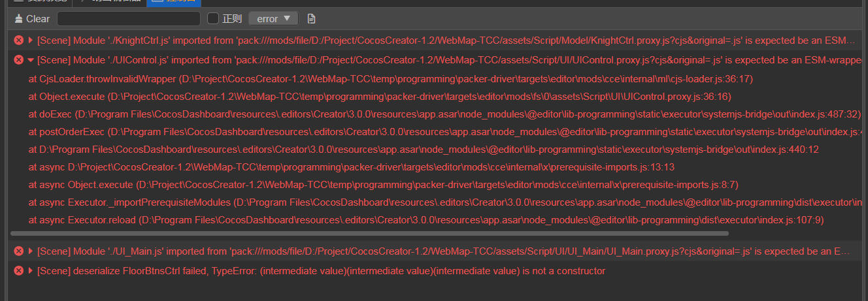Viewport: 868px width, 301px height.
Task: Click the horizontal scrollbar under the stack trace
Action: 370,233
